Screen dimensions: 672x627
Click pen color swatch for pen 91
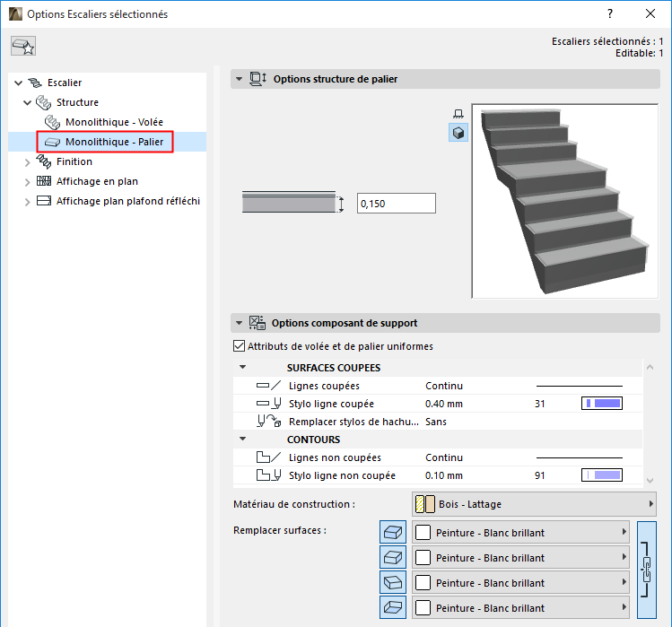click(602, 475)
